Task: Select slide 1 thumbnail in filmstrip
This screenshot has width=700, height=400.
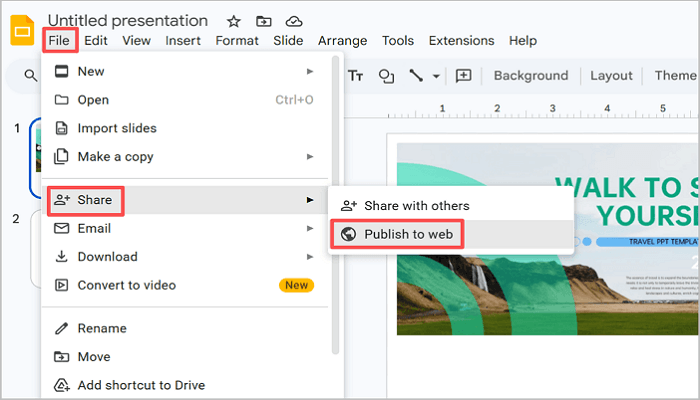Action: pyautogui.click(x=36, y=157)
